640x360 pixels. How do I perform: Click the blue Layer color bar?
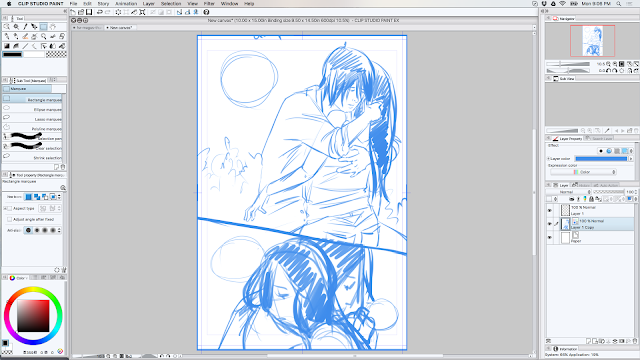[x=601, y=158]
